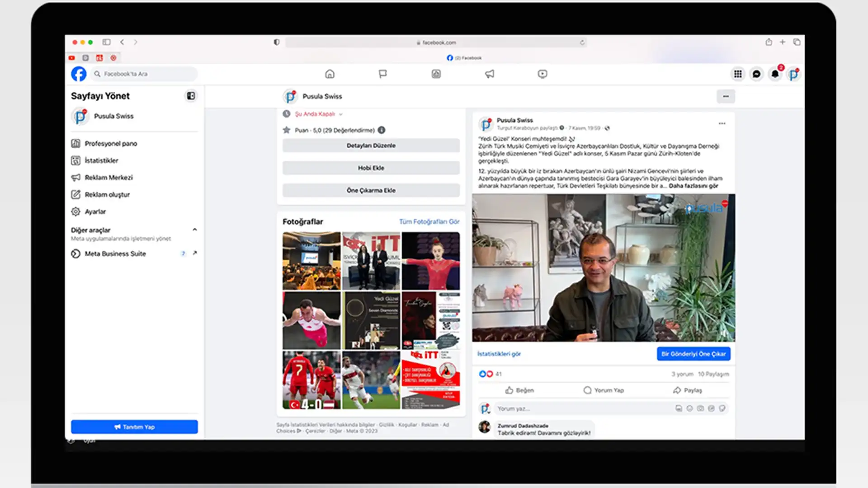The width and height of the screenshot is (868, 488).
Task: Open the gymnast in red photo thumbnail
Action: point(430,261)
